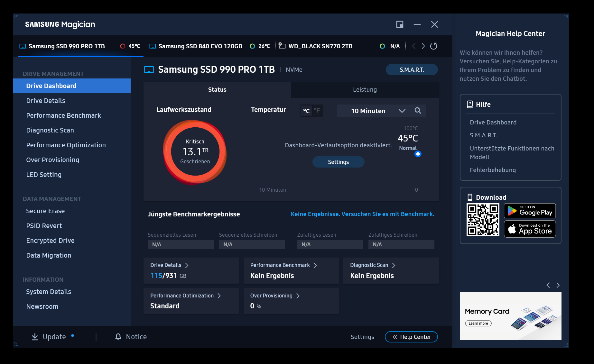594x364 pixels.
Task: Open Diagnostic Scan in the sidebar
Action: [x=72, y=130]
